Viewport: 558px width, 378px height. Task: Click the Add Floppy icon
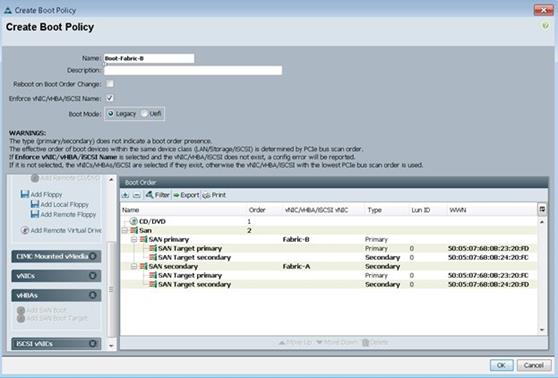click(x=25, y=194)
